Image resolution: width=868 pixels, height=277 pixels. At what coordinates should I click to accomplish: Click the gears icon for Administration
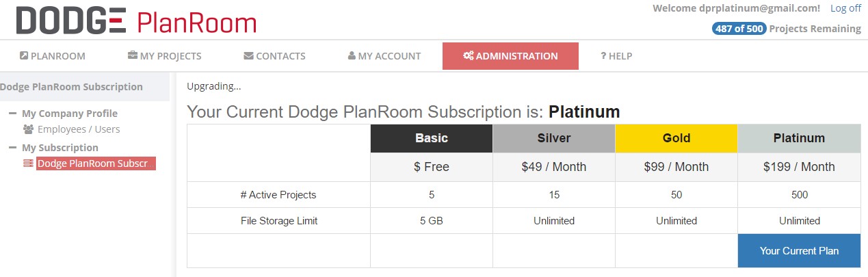pos(468,55)
